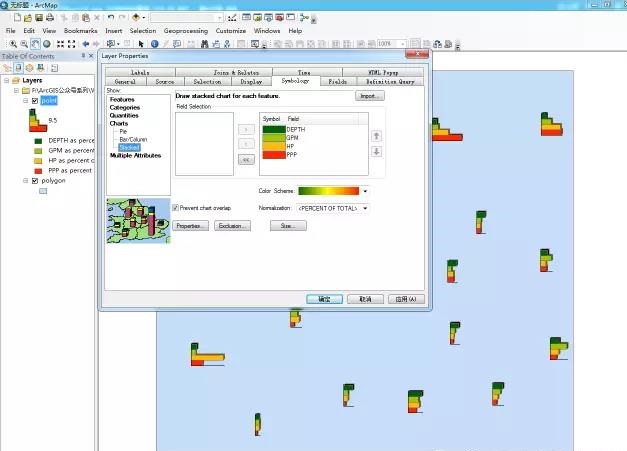Viewport: 627px width, 451px height.
Task: Pin the Table Of Contents panel
Action: [x=83, y=56]
